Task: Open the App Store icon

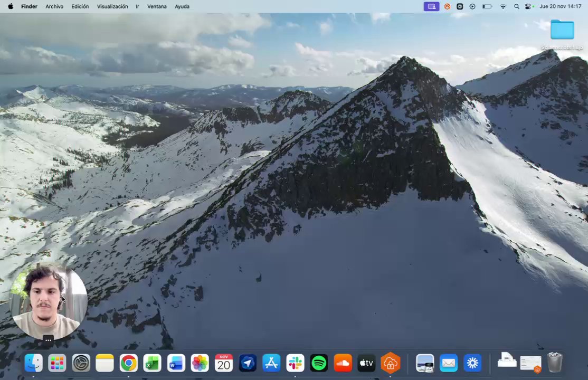Action: pos(271,363)
